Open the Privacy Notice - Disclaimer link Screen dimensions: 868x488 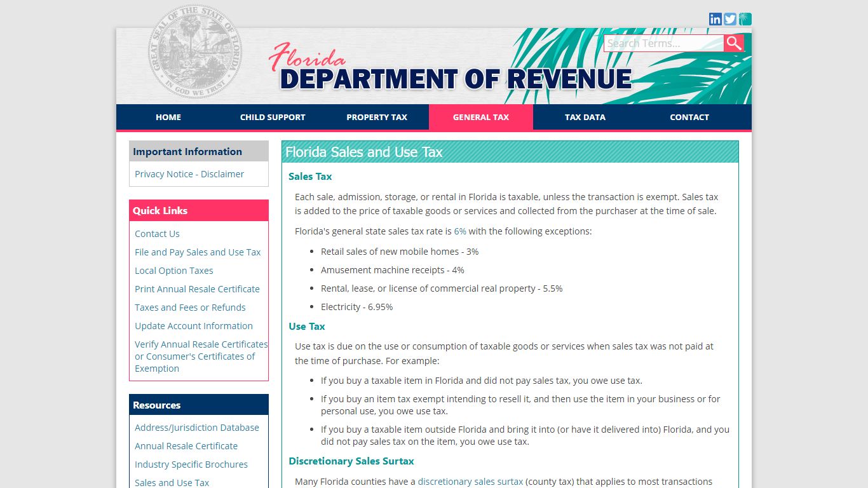(189, 174)
